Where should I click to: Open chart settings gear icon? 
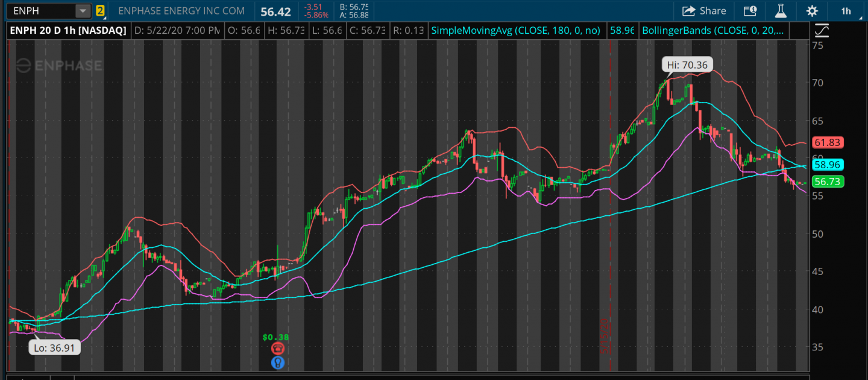coord(812,11)
